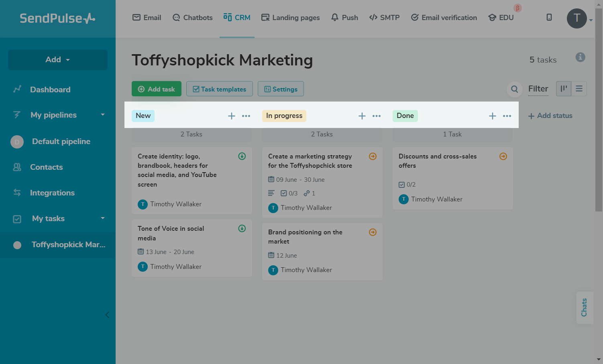Open Task templates

click(219, 89)
